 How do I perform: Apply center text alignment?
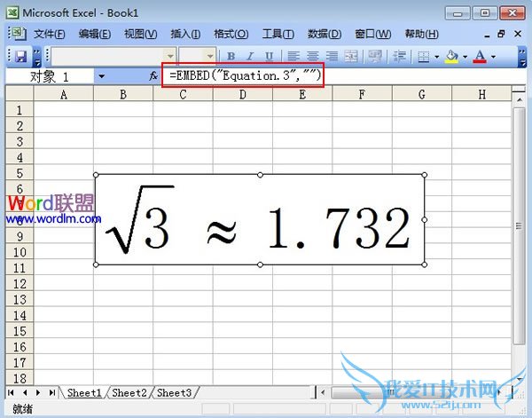[x=311, y=57]
